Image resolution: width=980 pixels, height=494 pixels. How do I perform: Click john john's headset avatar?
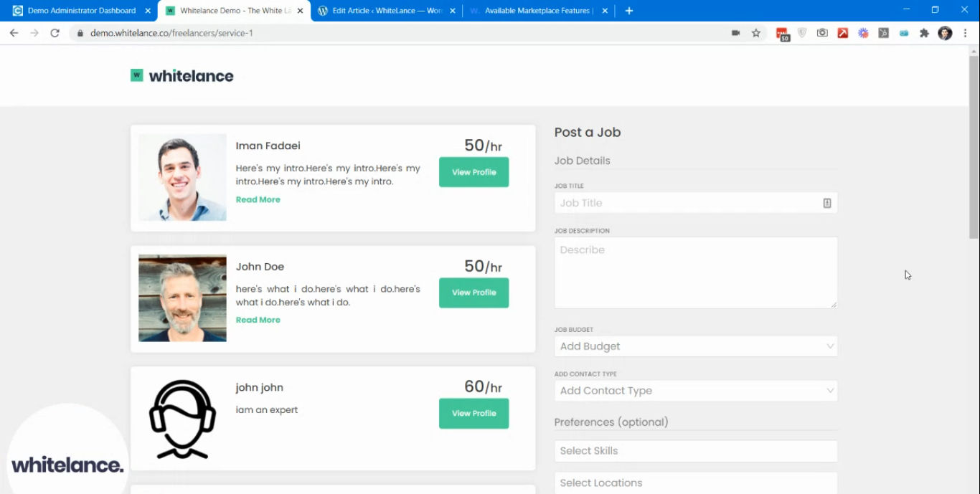tap(182, 419)
